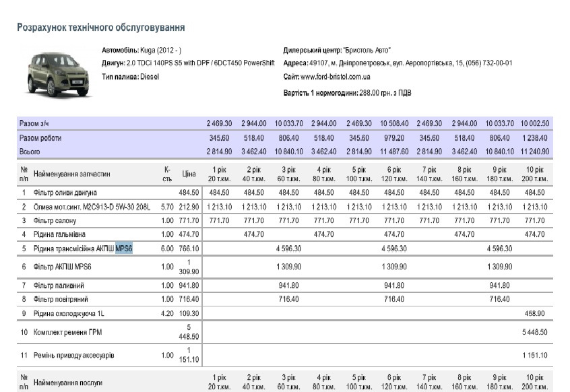This screenshot has height=392, width=570.
Task: Click 'Рідина гальмівна' row name
Action: 59,234
